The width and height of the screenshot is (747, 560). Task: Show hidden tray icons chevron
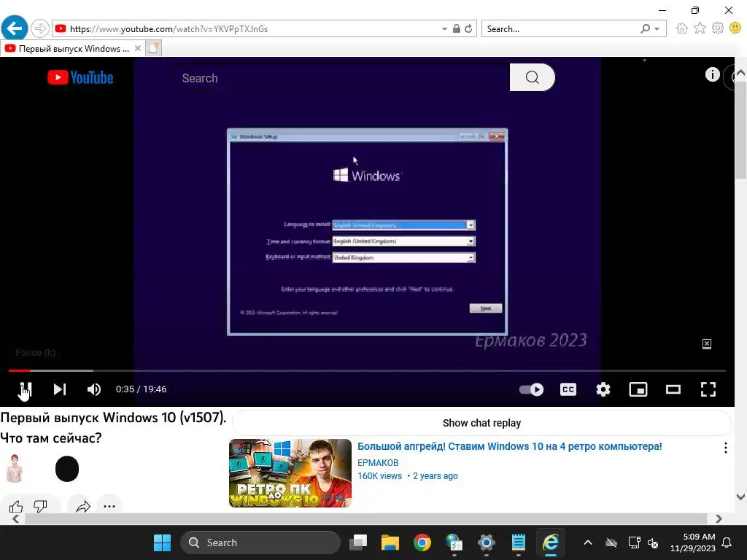(588, 542)
